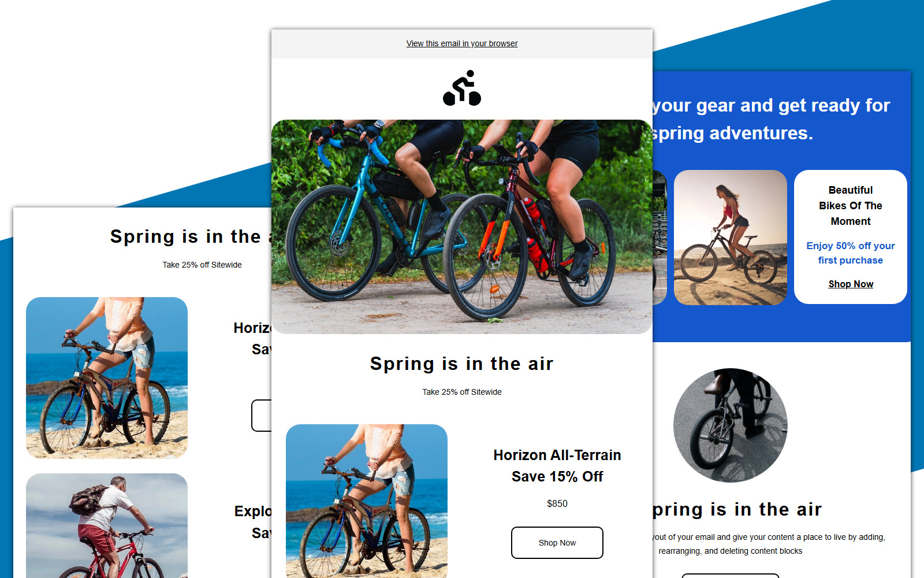Image resolution: width=924 pixels, height=578 pixels.
Task: Select the two cyclists hero image
Action: tap(462, 227)
